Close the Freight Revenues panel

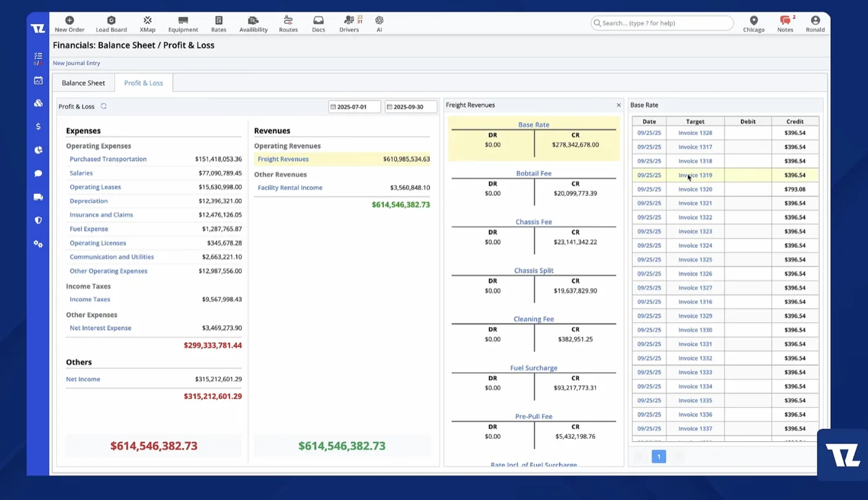coord(618,105)
